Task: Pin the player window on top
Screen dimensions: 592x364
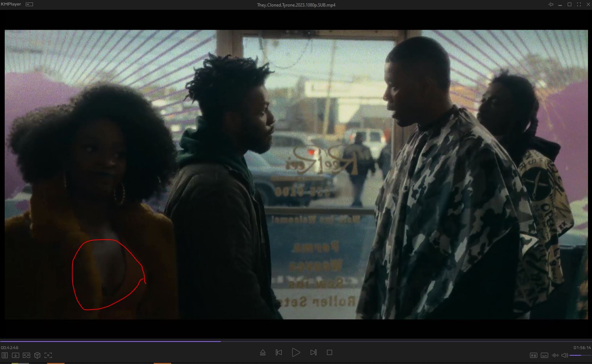Action: 551,5
